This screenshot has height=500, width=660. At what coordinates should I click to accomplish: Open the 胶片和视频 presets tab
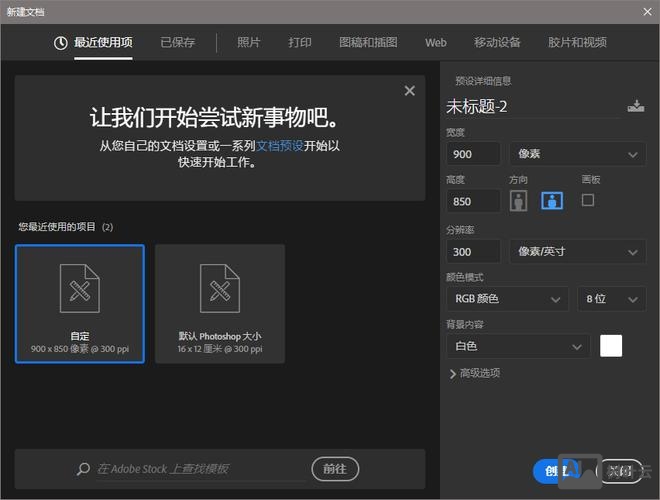pos(577,43)
